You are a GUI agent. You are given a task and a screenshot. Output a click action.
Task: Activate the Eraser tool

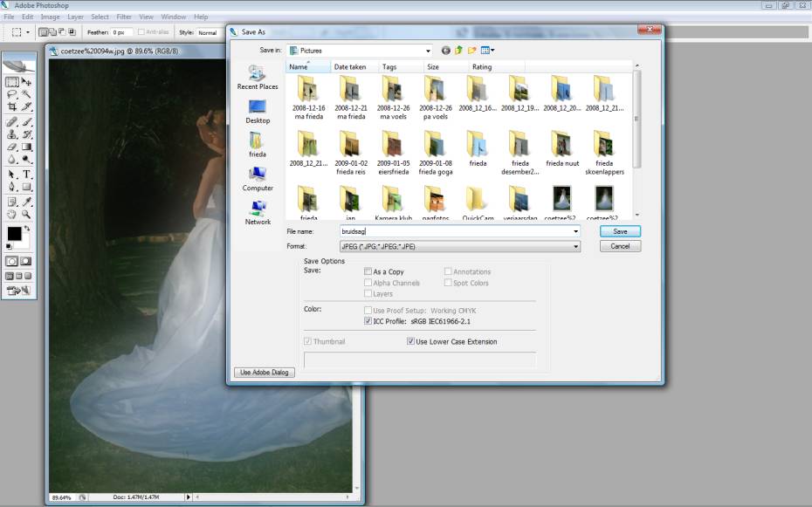tap(11, 147)
